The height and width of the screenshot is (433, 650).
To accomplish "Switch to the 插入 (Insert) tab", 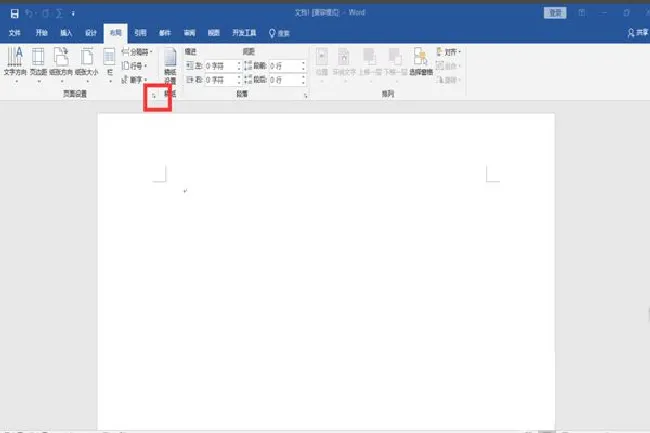I will (x=66, y=33).
